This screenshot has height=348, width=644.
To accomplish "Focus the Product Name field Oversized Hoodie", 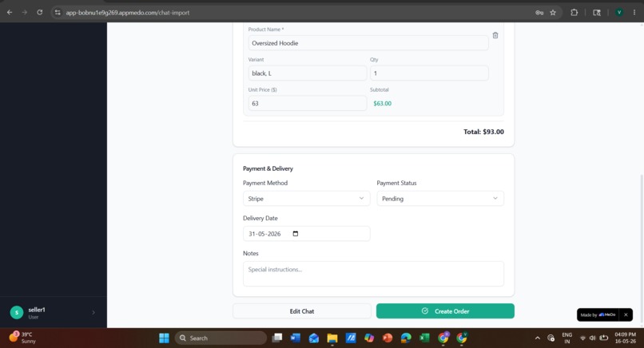I will [x=368, y=43].
